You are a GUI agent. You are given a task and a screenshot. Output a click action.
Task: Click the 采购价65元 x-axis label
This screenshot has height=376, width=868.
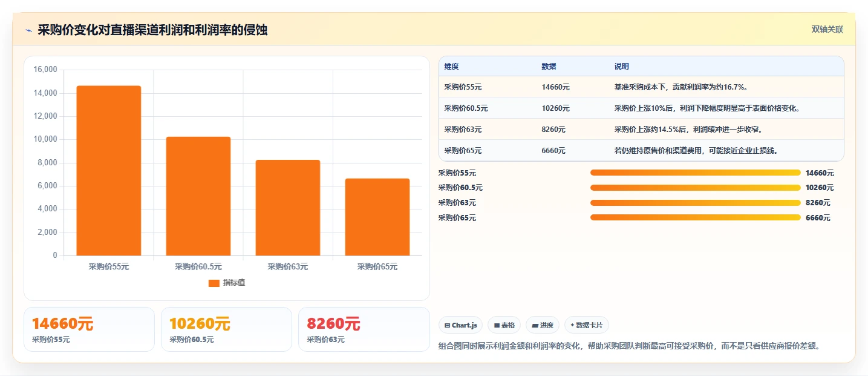pyautogui.click(x=377, y=266)
